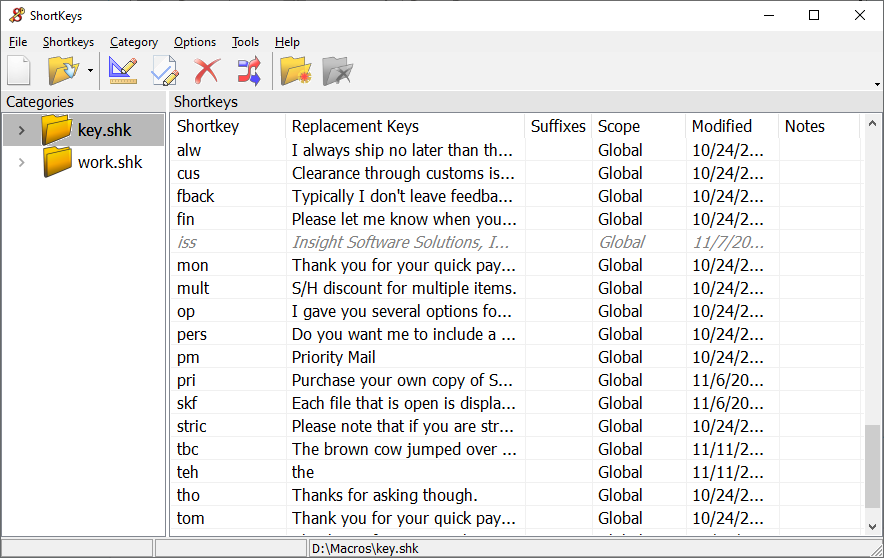Click the new category folder icon
884x558 pixels.
point(296,71)
